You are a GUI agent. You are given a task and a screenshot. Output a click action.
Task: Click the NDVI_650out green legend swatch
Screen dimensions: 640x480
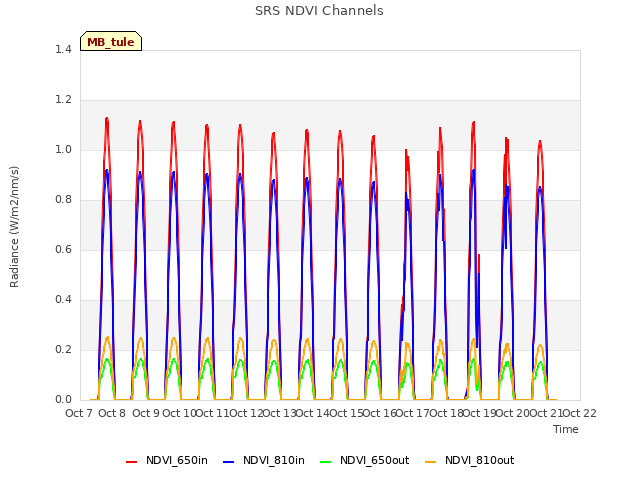pos(326,461)
